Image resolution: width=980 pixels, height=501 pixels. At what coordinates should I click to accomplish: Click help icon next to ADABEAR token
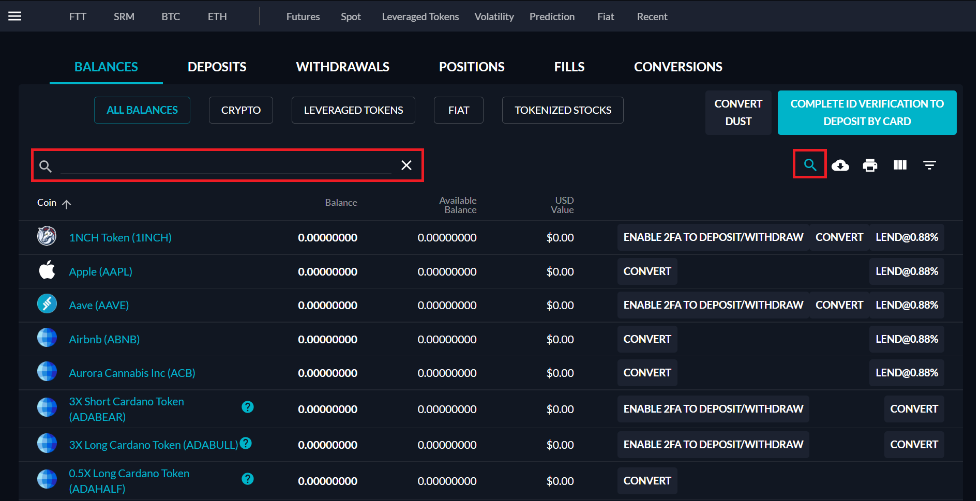pyautogui.click(x=248, y=407)
